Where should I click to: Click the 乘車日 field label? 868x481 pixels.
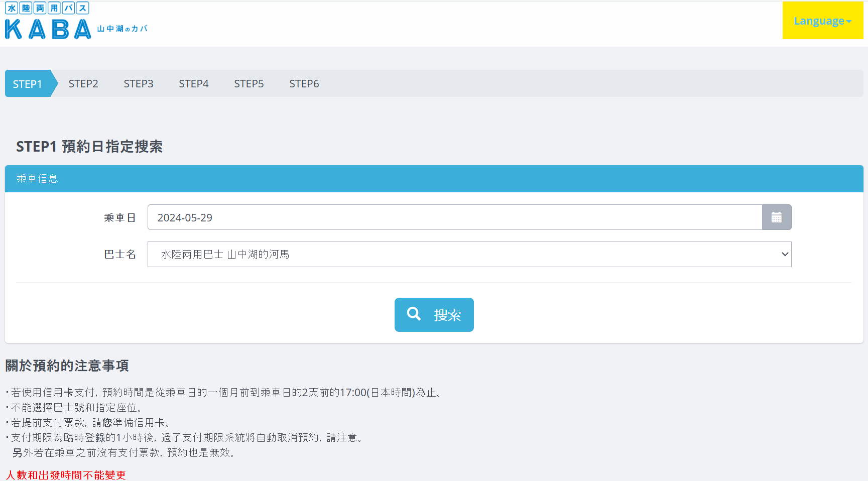coord(120,218)
